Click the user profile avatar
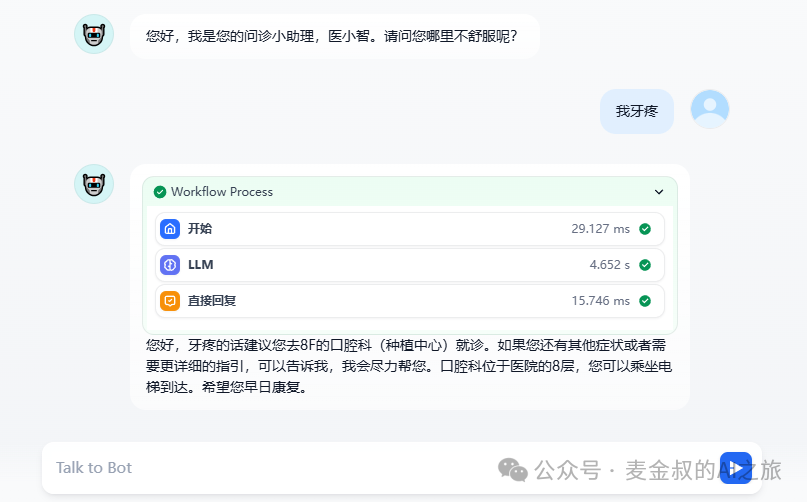807x502 pixels. click(x=710, y=110)
